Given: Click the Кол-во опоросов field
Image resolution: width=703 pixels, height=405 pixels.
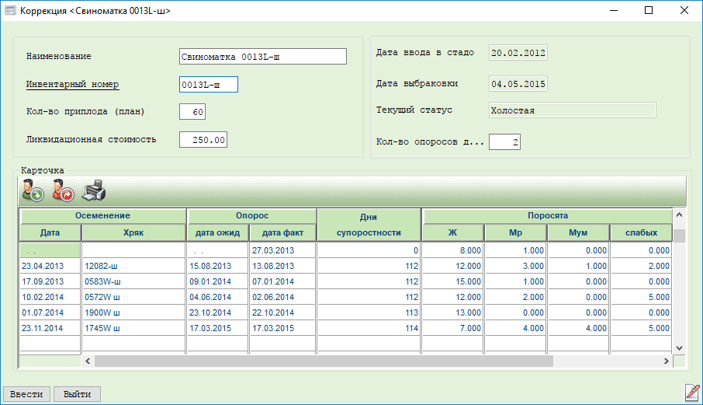Looking at the screenshot, I should [505, 143].
